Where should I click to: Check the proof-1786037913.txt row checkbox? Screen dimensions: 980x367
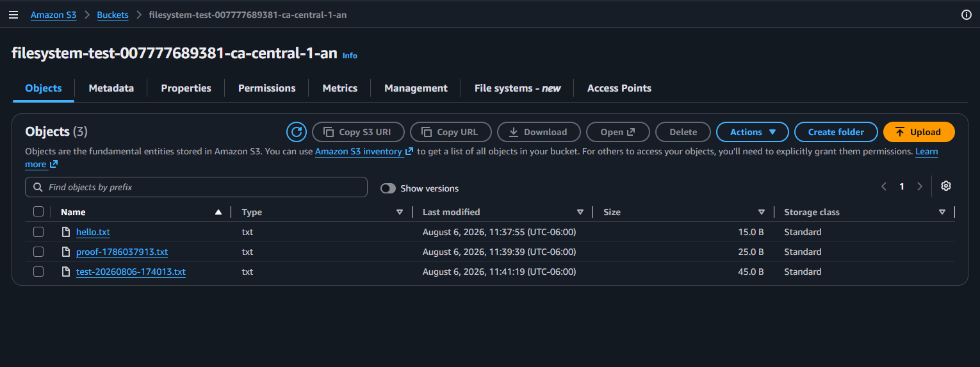tap(38, 252)
